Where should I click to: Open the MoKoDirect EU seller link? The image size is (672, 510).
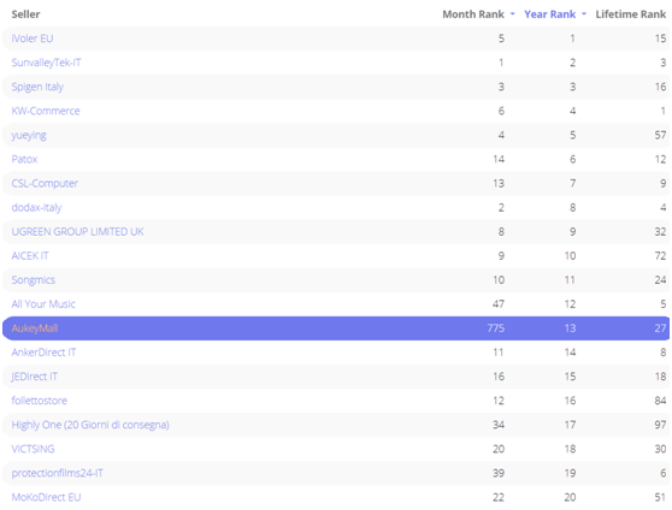(46, 498)
